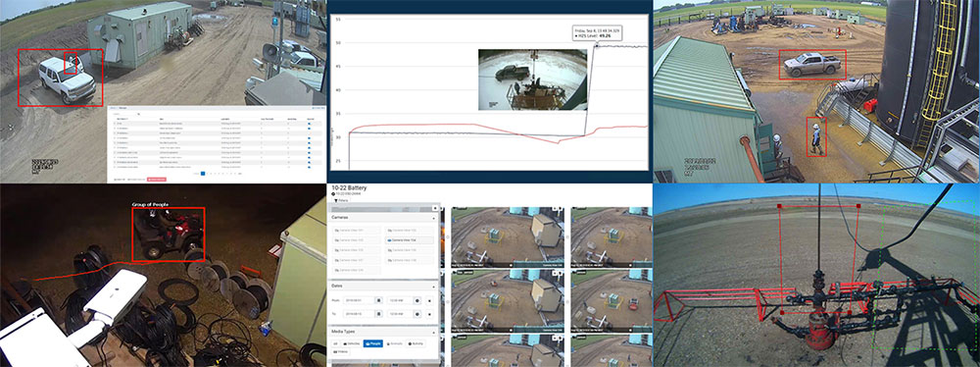The image size is (980, 367).
Task: Toggle the People media type filter
Action: tap(372, 343)
